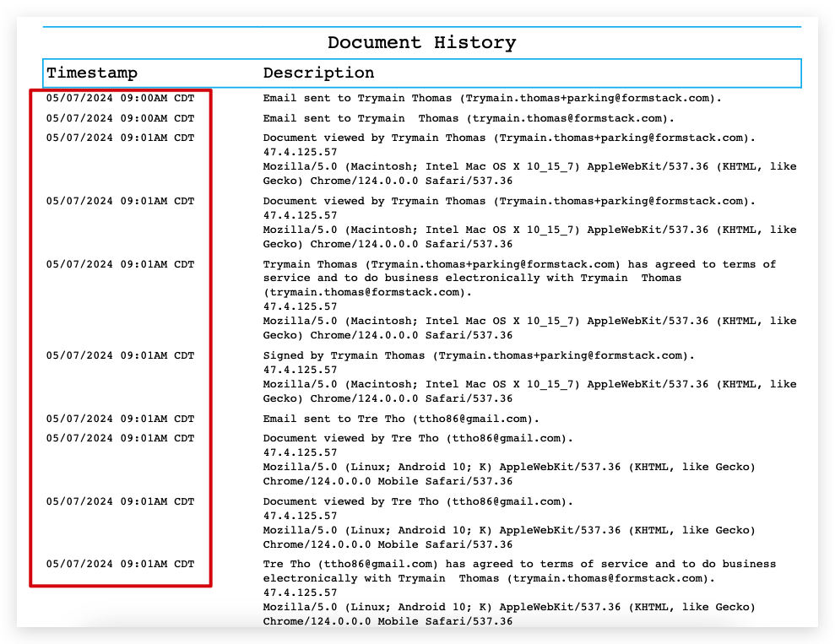The width and height of the screenshot is (835, 644).
Task: Click 'Trymain Thomas has agreed to terms' entry
Action: 519,264
